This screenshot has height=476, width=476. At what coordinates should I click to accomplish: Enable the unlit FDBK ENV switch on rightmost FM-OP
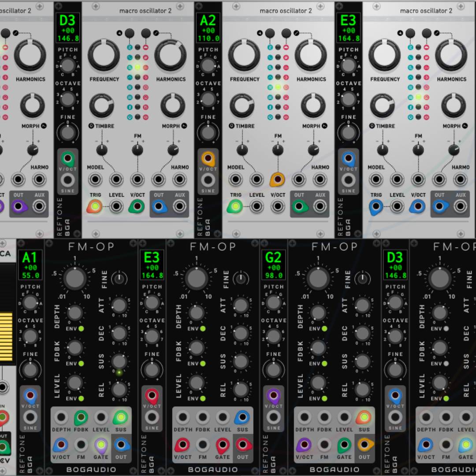pyautogui.click(x=446, y=363)
